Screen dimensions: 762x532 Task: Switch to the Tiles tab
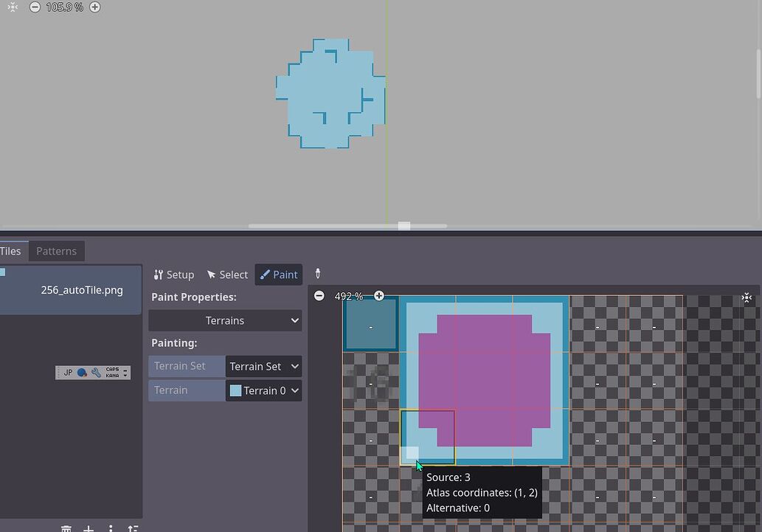10,251
